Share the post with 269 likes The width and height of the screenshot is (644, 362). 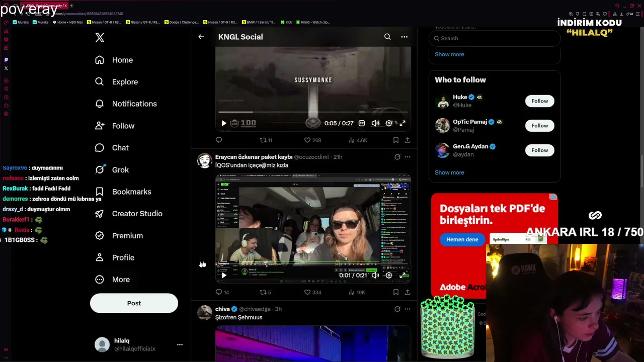point(408,140)
